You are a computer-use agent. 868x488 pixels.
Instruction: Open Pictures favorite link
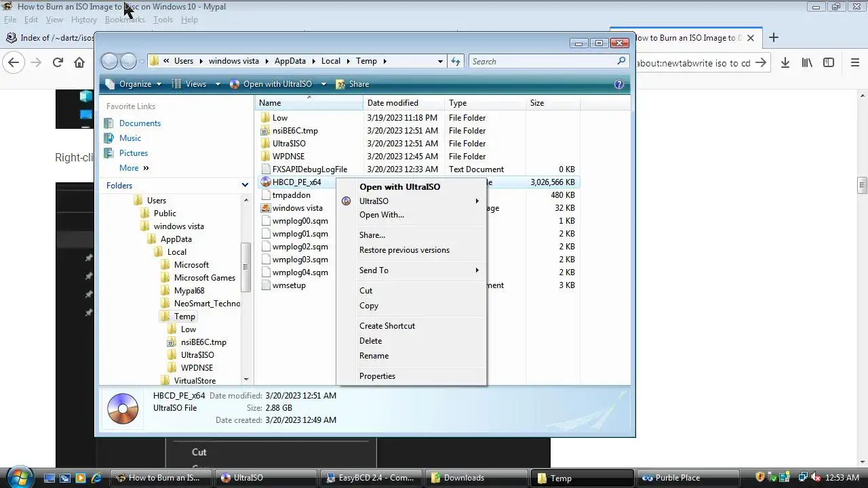pos(134,153)
